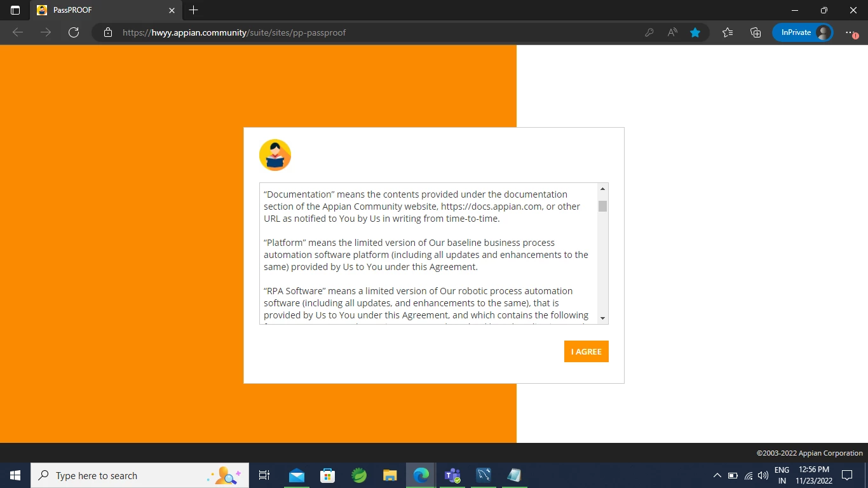Open Edge Settings and more menu

tap(851, 32)
